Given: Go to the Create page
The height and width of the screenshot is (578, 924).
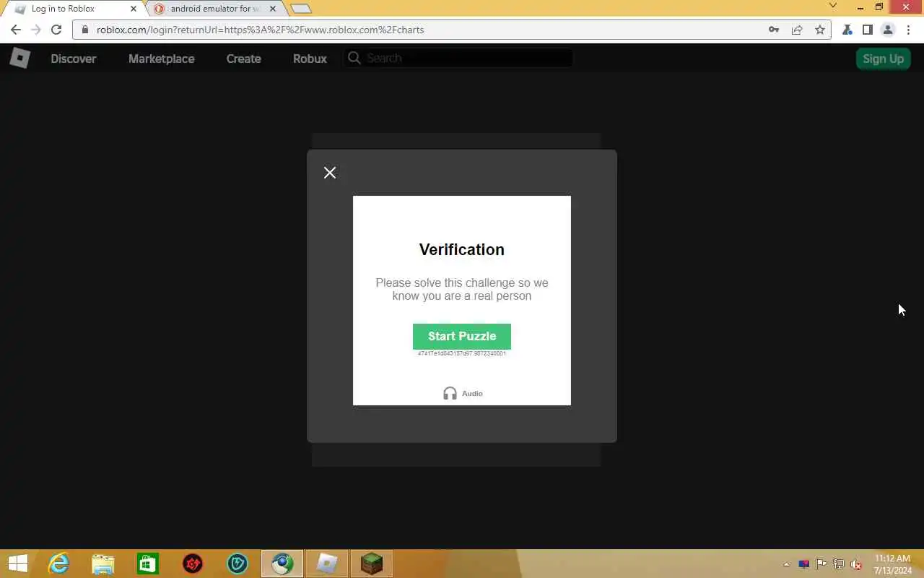Looking at the screenshot, I should (x=243, y=59).
